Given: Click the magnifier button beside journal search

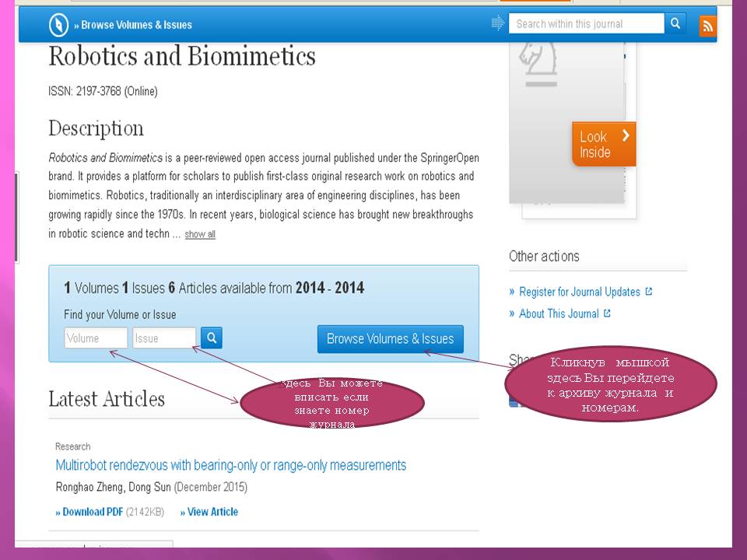Looking at the screenshot, I should [x=675, y=23].
